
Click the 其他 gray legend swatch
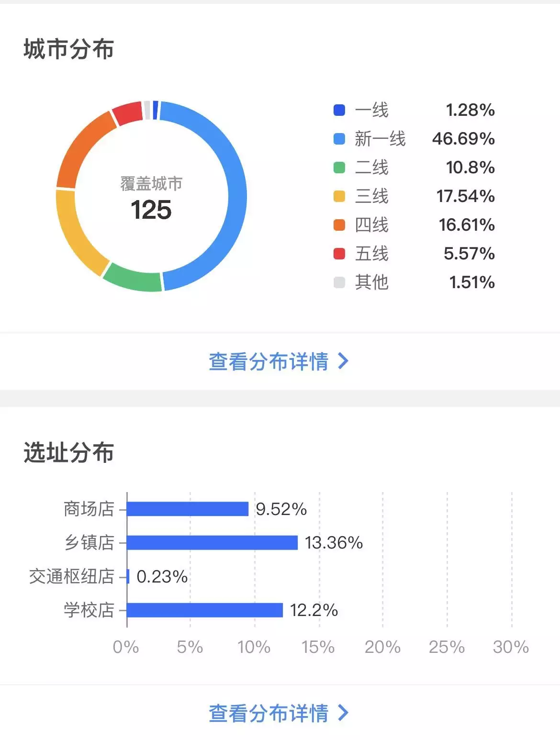click(339, 282)
